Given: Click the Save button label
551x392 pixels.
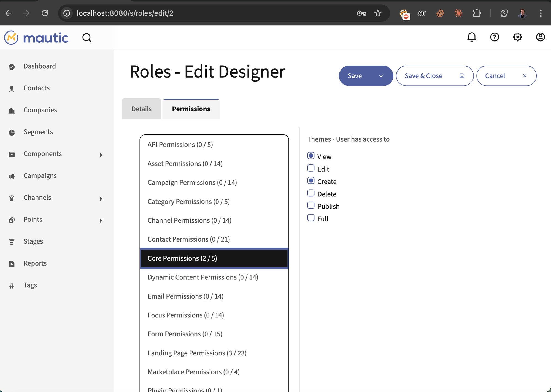Looking at the screenshot, I should pos(355,76).
